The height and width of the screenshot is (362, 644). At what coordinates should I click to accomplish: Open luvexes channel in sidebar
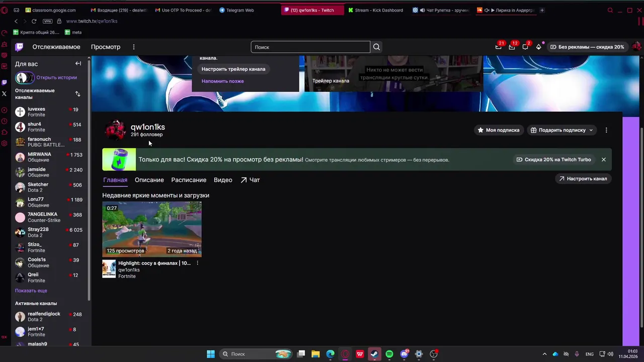(50, 112)
